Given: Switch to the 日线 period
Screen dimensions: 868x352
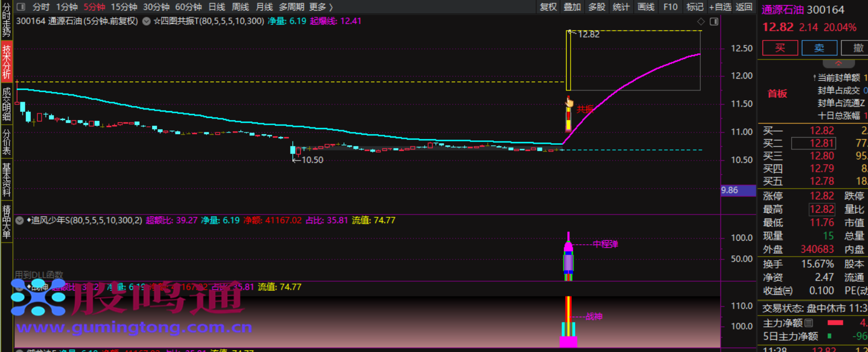Looking at the screenshot, I should 217,7.
